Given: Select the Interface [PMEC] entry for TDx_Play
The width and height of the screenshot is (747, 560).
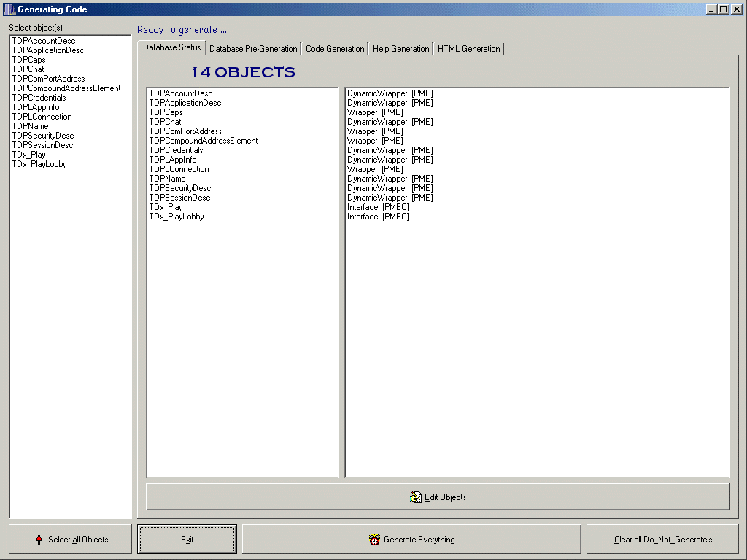Looking at the screenshot, I should [x=378, y=207].
